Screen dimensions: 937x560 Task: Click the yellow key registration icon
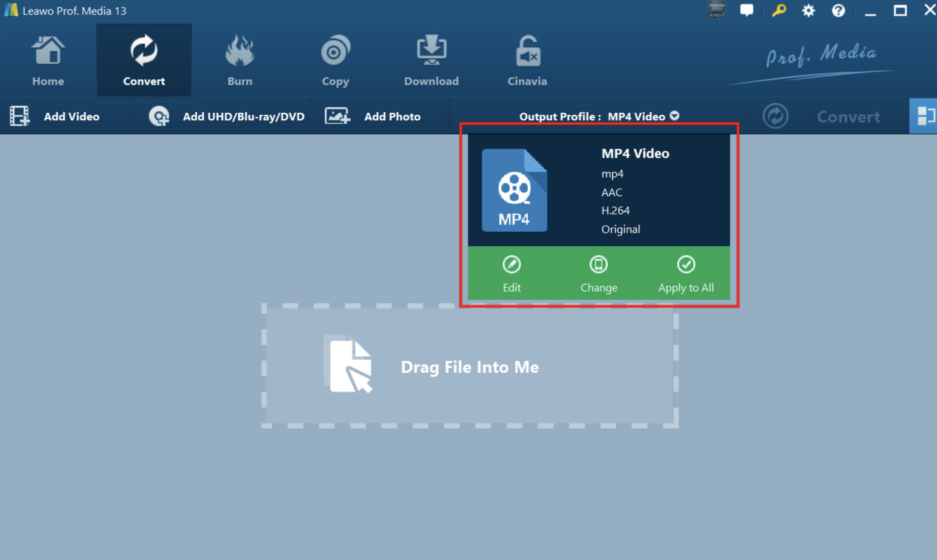[779, 10]
